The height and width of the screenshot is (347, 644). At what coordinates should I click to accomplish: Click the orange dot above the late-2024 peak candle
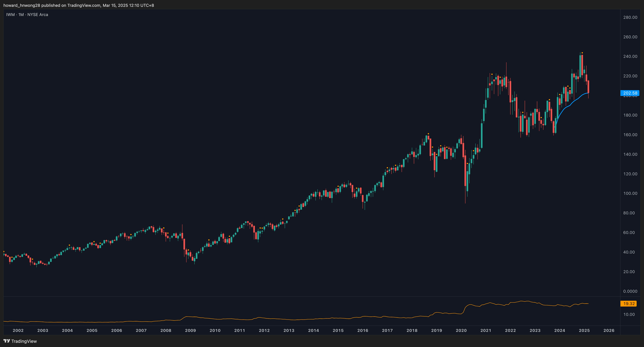[x=582, y=53]
